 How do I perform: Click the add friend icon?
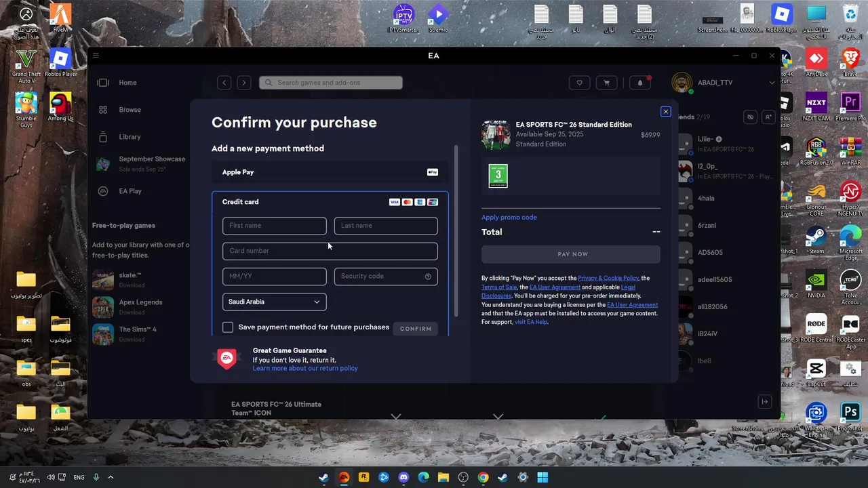[768, 117]
